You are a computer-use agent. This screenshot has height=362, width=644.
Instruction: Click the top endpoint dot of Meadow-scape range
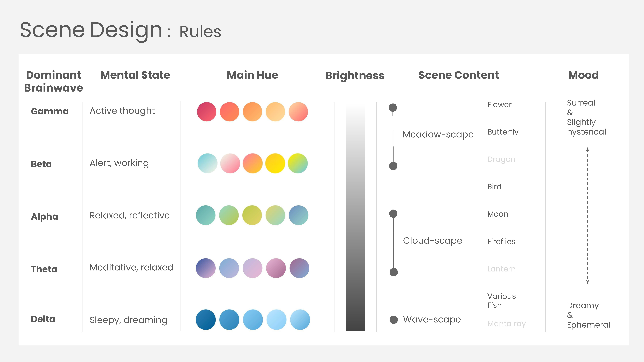[393, 108]
